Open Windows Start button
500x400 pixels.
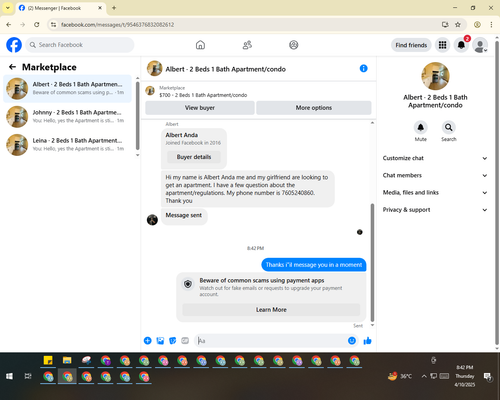[x=9, y=376]
